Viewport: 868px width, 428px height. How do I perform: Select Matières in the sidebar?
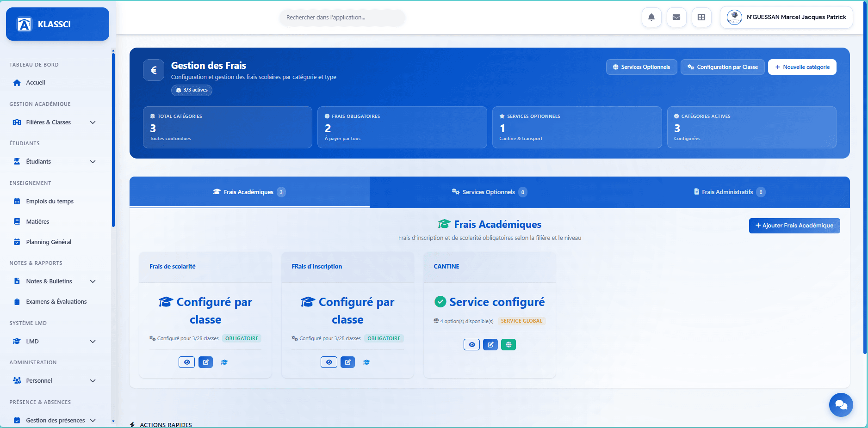click(38, 221)
